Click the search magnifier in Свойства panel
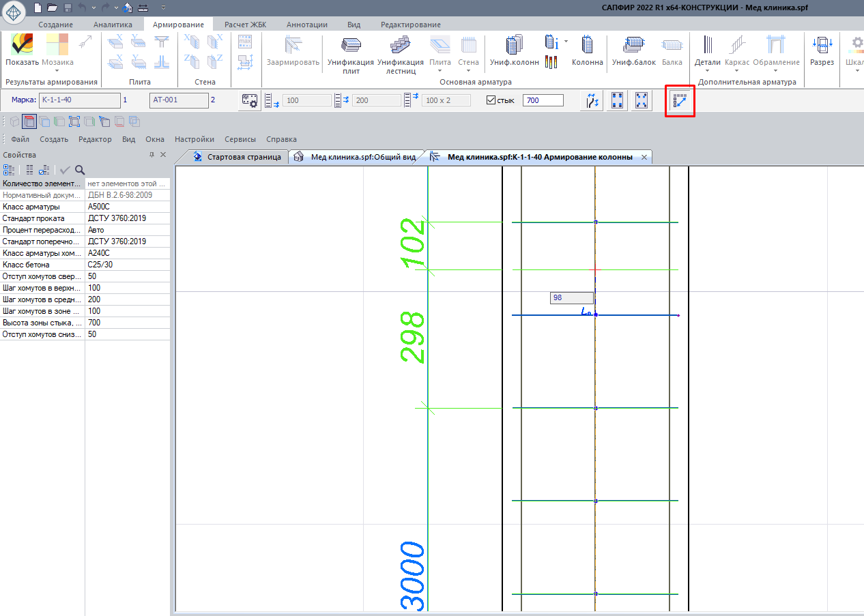This screenshot has height=616, width=864. pos(80,170)
